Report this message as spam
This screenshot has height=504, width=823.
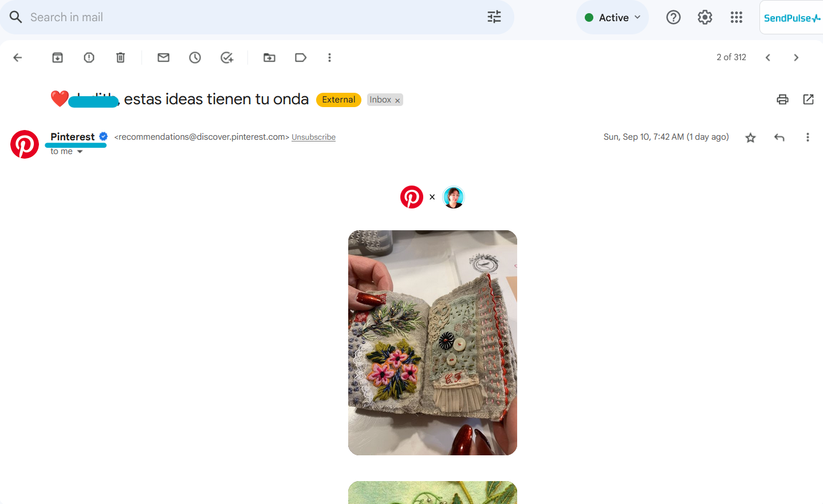[89, 57]
